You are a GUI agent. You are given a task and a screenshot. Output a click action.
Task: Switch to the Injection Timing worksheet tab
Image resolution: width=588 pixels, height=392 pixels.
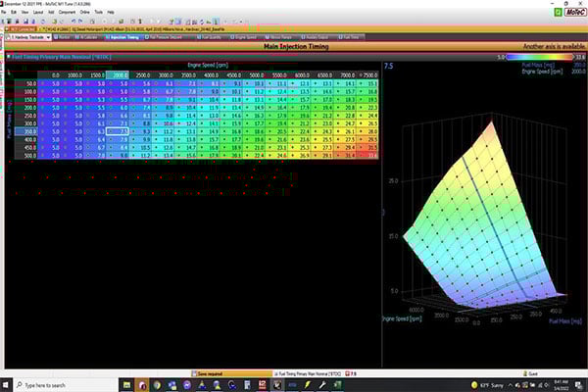click(122, 37)
